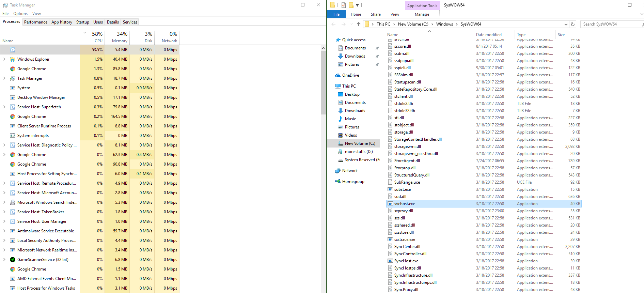The height and width of the screenshot is (293, 644).
Task: Expand the Windows Explorer process group
Action: [4, 59]
